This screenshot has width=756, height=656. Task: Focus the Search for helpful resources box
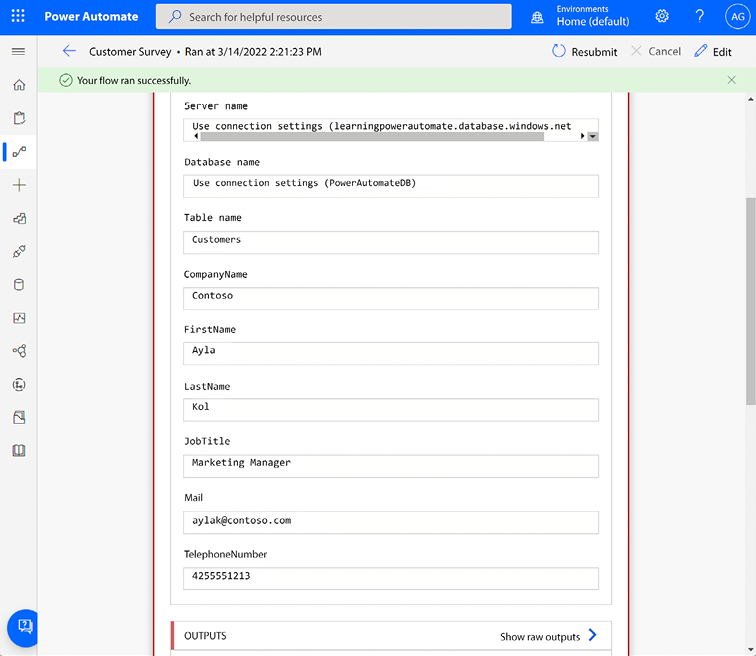pyautogui.click(x=334, y=17)
